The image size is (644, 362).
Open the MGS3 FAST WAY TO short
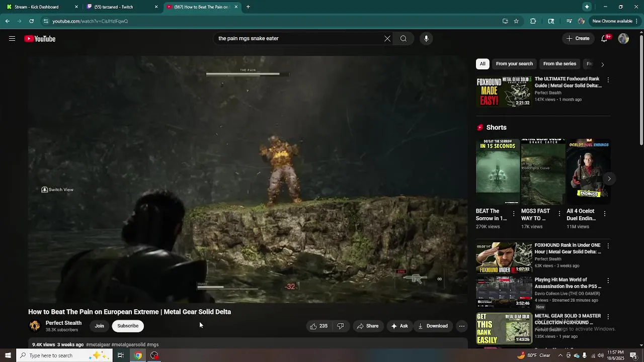(x=543, y=172)
